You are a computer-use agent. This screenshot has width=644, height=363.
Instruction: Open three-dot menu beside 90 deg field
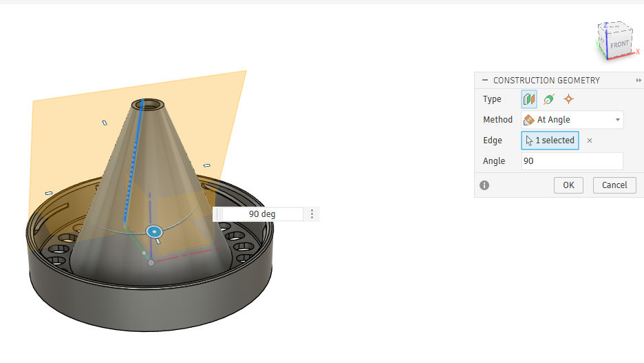coord(312,214)
